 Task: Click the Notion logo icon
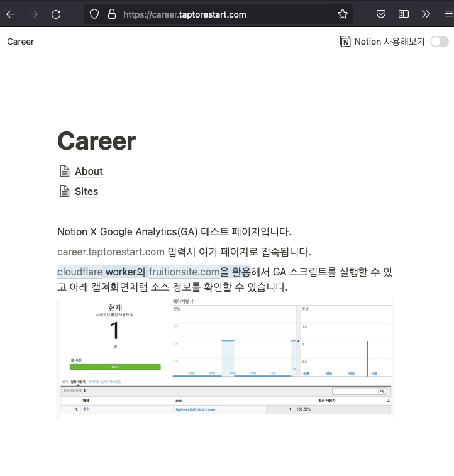(x=345, y=42)
